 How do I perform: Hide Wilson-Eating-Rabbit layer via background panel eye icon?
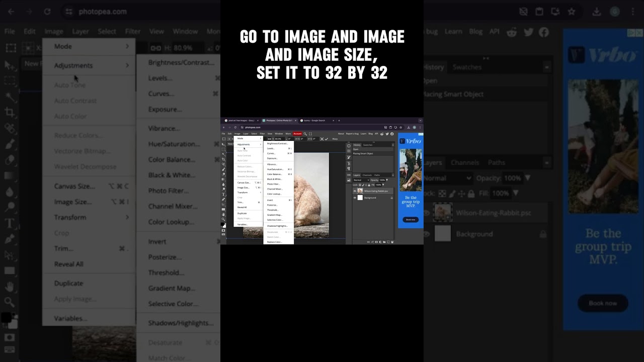click(x=427, y=213)
